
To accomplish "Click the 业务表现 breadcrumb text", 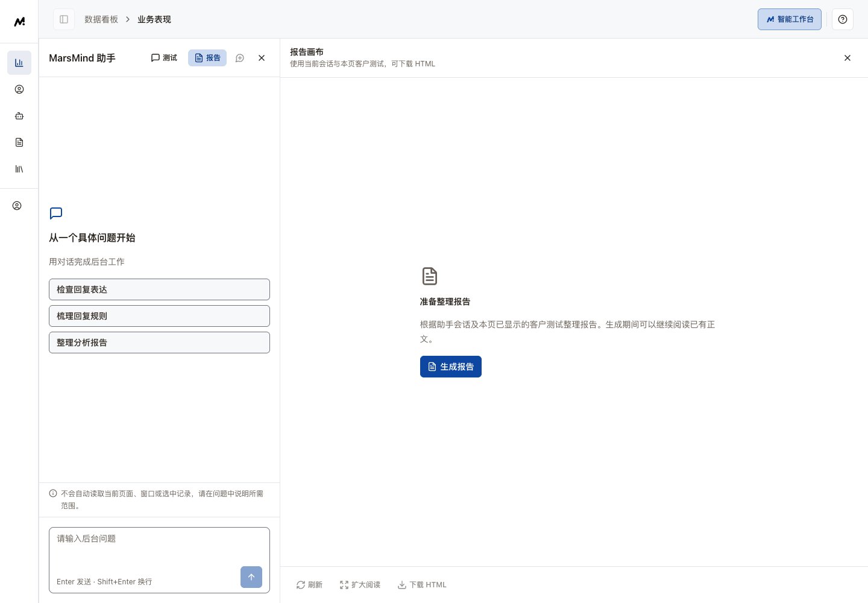I will (154, 19).
